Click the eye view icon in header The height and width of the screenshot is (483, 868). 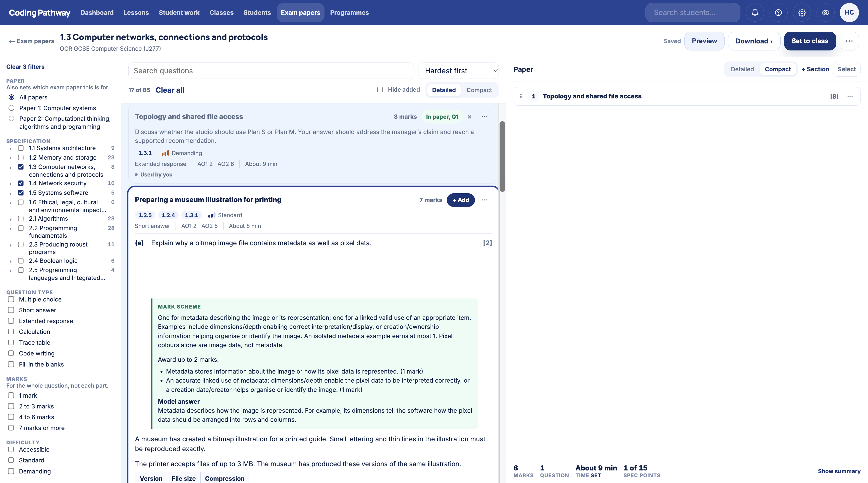(826, 13)
